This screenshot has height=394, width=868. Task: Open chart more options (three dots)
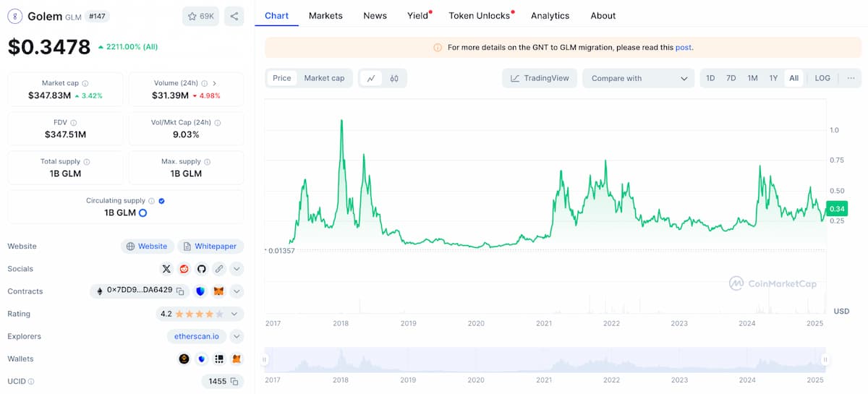pos(851,78)
